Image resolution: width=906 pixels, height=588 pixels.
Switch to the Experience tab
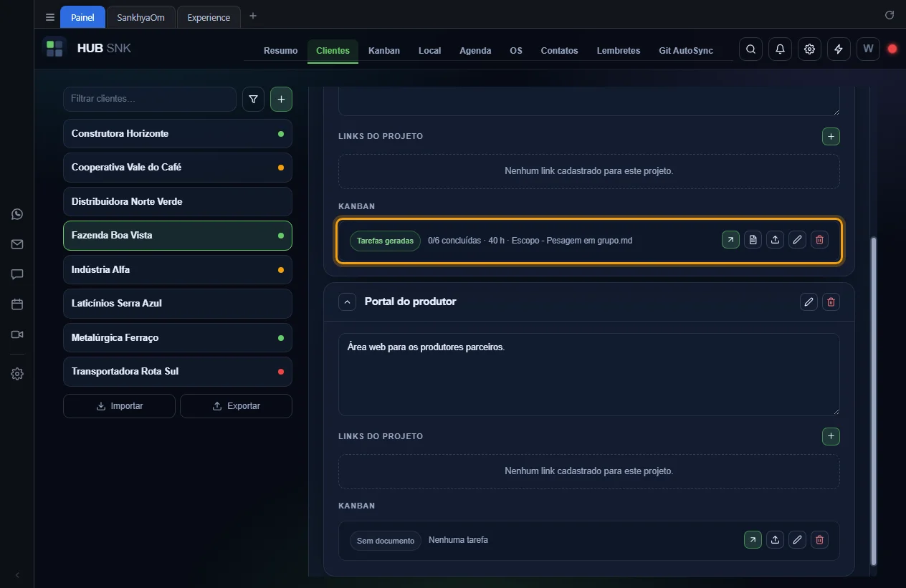209,17
